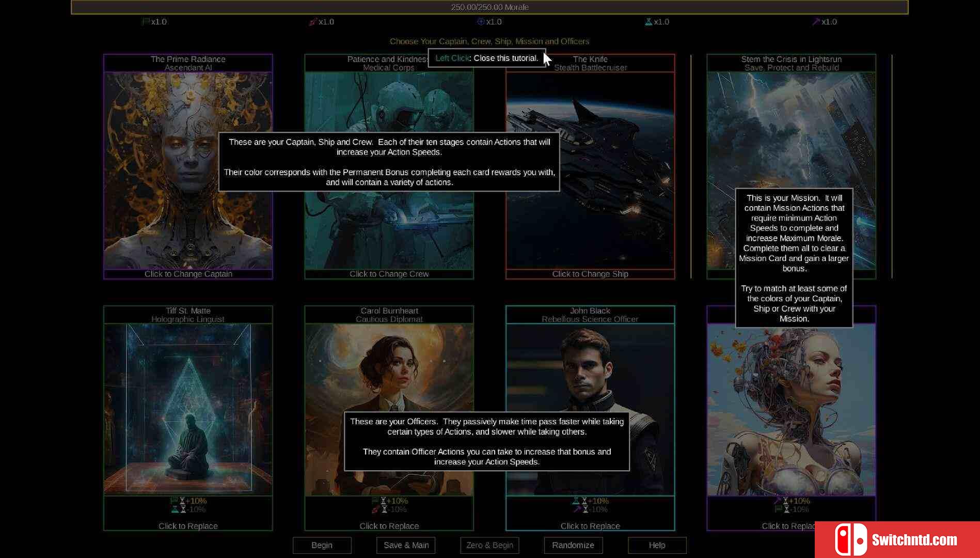This screenshot has width=980, height=558.
Task: Select the android woman officer portrait
Action: [791, 410]
